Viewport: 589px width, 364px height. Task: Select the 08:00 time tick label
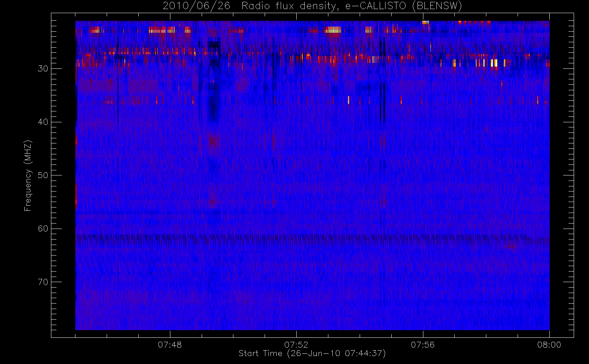click(549, 345)
